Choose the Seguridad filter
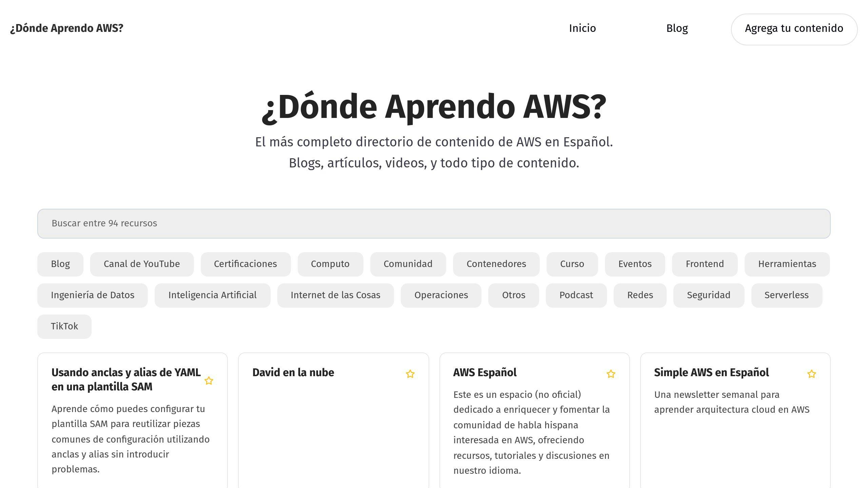 709,295
